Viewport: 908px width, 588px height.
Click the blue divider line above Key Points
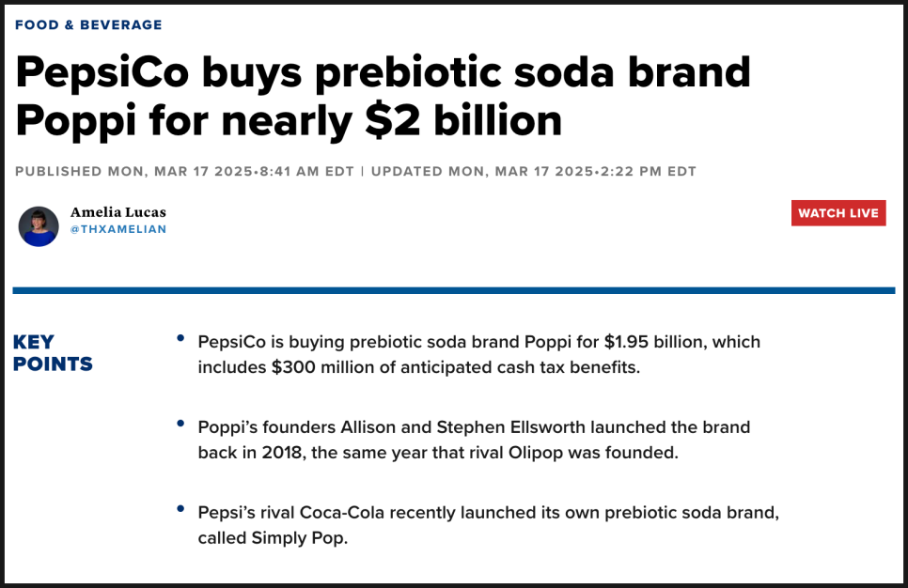click(x=454, y=290)
